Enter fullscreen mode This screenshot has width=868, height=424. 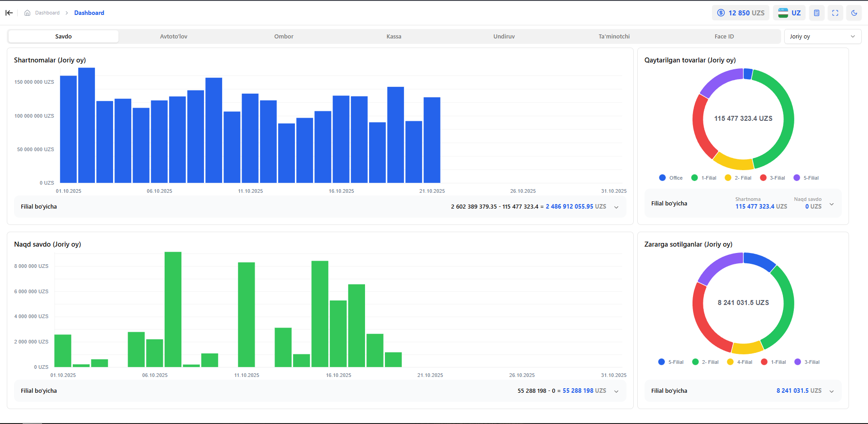(x=835, y=13)
